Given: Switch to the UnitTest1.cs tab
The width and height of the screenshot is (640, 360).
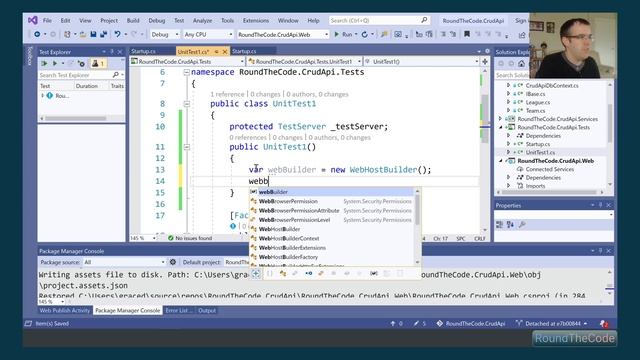Looking at the screenshot, I should [193, 51].
